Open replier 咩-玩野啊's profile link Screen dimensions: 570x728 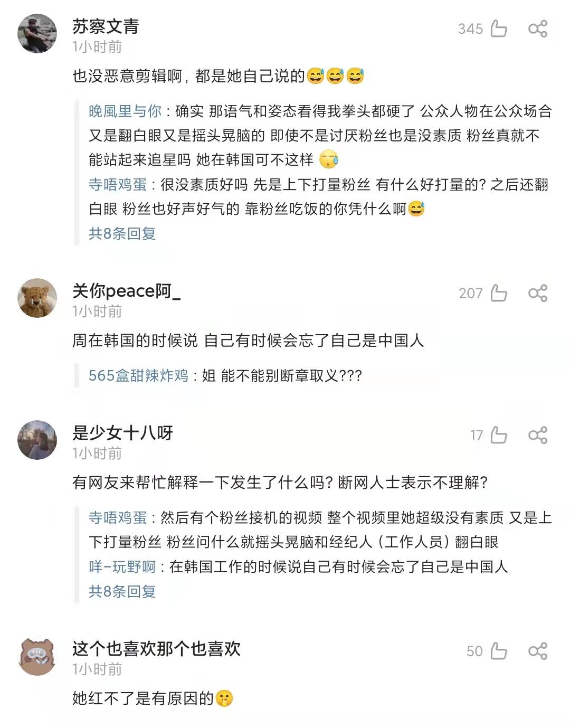click(122, 567)
